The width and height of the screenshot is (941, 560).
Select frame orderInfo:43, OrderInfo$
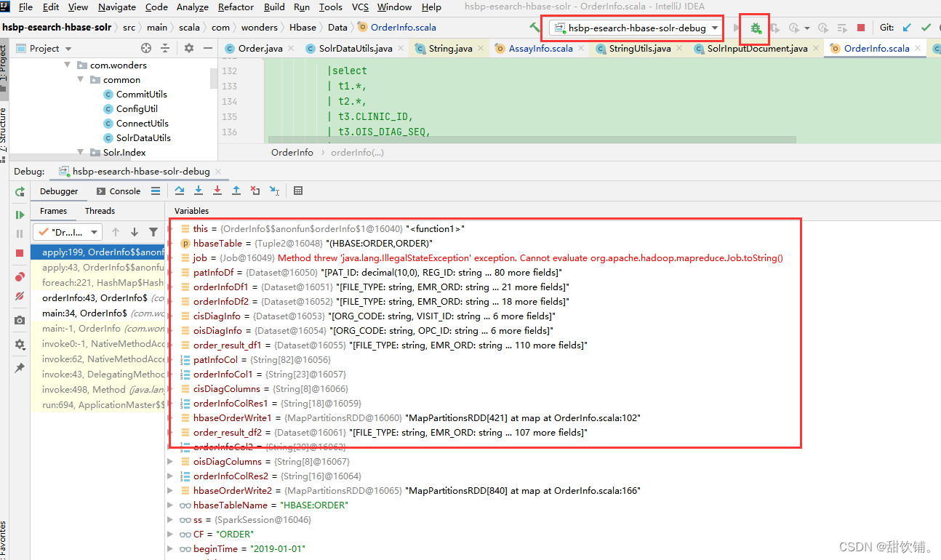click(97, 298)
